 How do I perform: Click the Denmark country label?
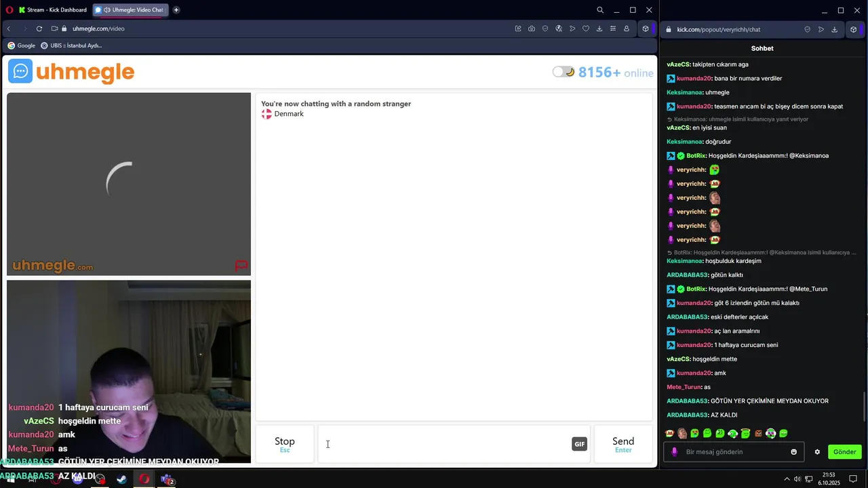[289, 114]
